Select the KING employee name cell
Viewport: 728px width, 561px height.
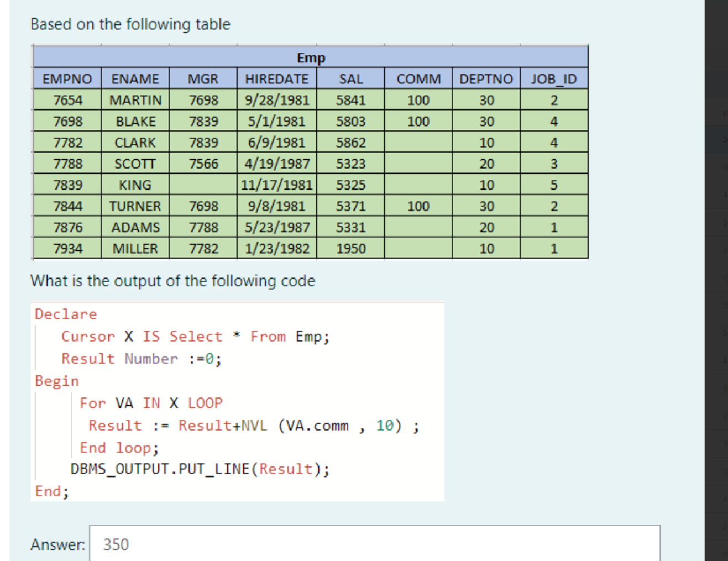point(134,185)
